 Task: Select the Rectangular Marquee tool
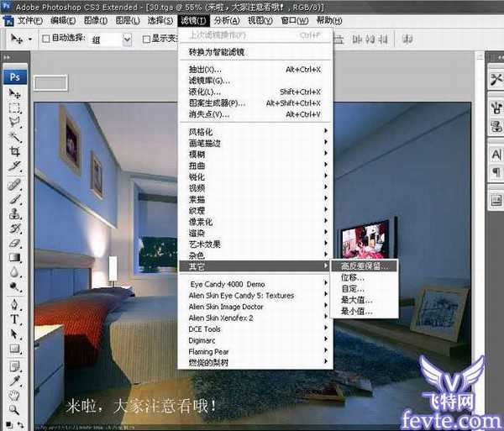(15, 108)
